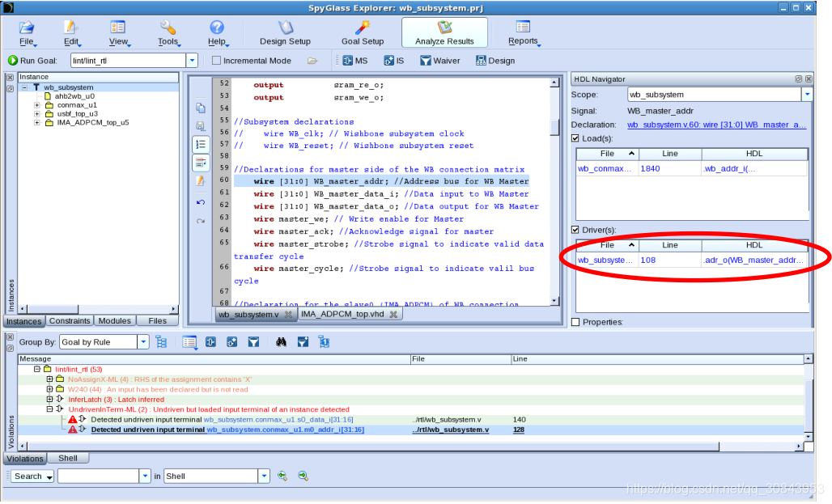Click the modular schematic icon in violations toolbar
The height and width of the screenshot is (504, 832).
point(210,342)
